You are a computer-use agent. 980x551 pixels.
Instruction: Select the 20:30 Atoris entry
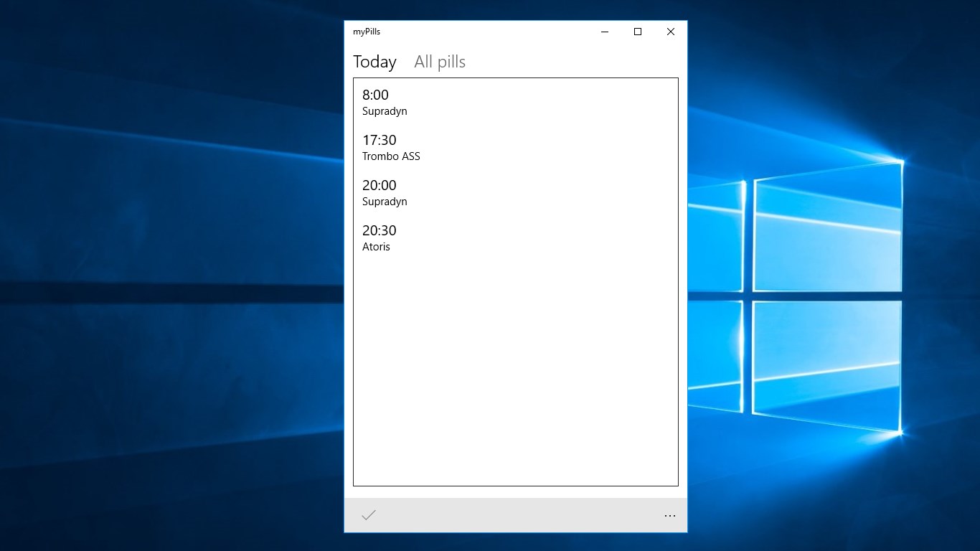click(379, 237)
